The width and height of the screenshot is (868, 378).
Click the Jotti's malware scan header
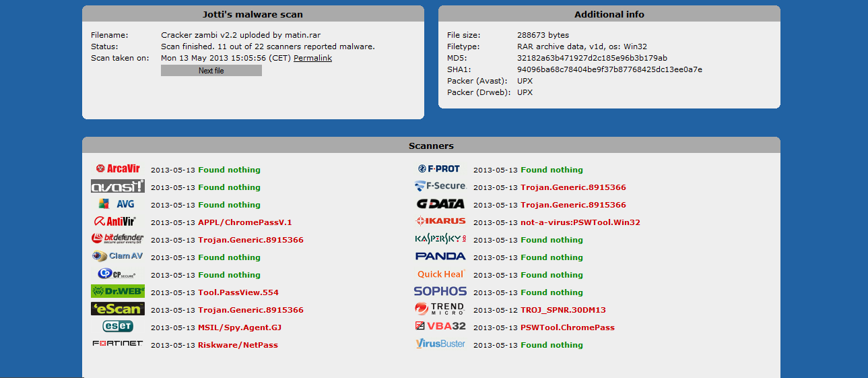[253, 14]
